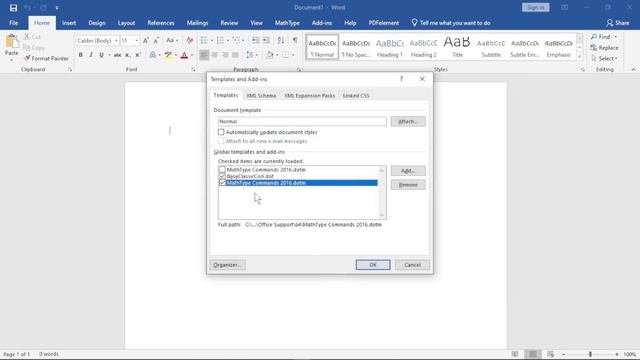Viewport: 640px width, 360px height.
Task: Toggle Underline formatting
Action: coord(101,55)
